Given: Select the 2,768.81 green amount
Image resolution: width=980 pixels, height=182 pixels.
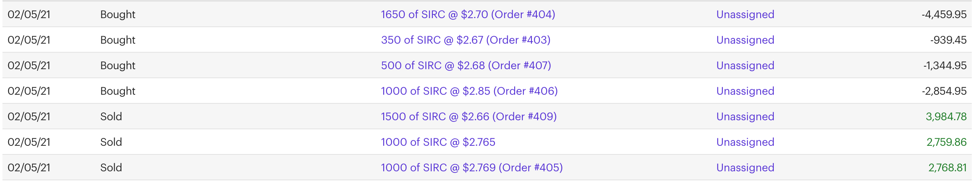Looking at the screenshot, I should pos(947,168).
